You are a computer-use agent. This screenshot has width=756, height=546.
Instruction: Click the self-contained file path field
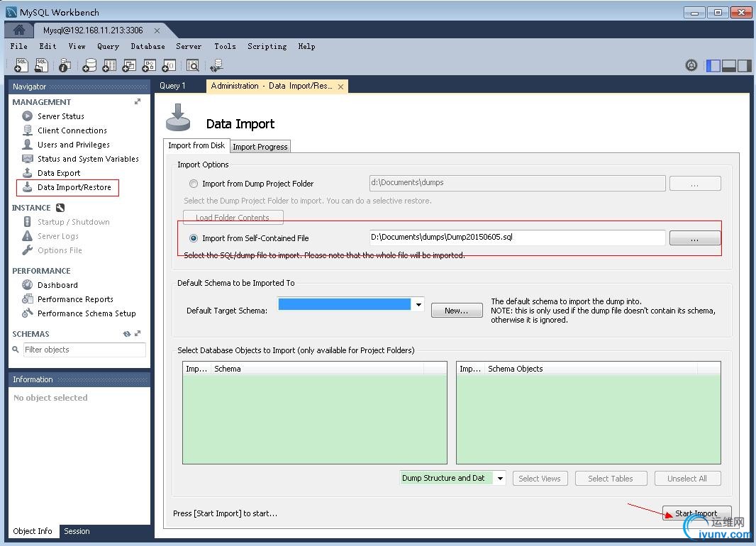click(517, 237)
